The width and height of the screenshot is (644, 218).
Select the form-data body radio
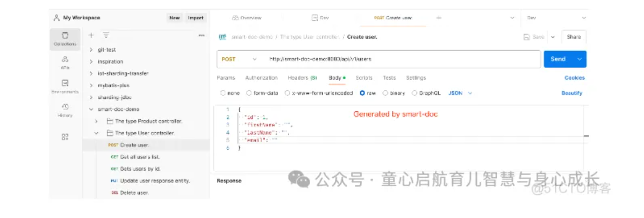pyautogui.click(x=249, y=93)
